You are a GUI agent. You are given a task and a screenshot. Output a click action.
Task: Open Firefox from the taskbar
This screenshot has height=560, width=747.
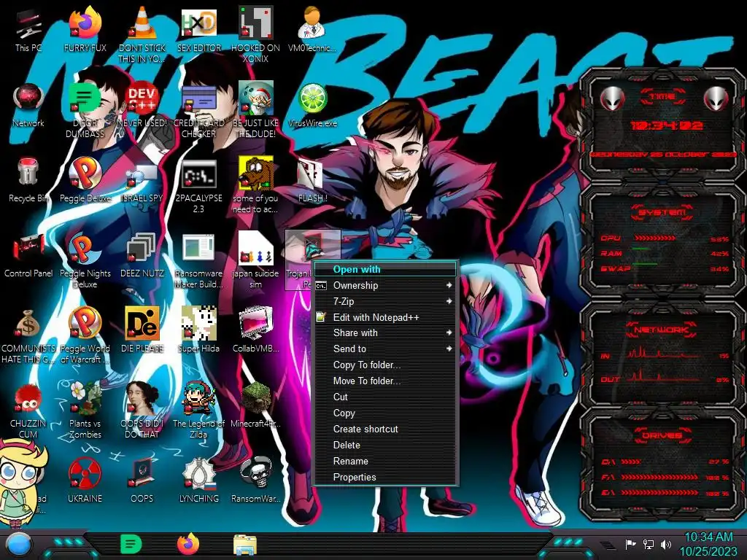click(x=188, y=544)
